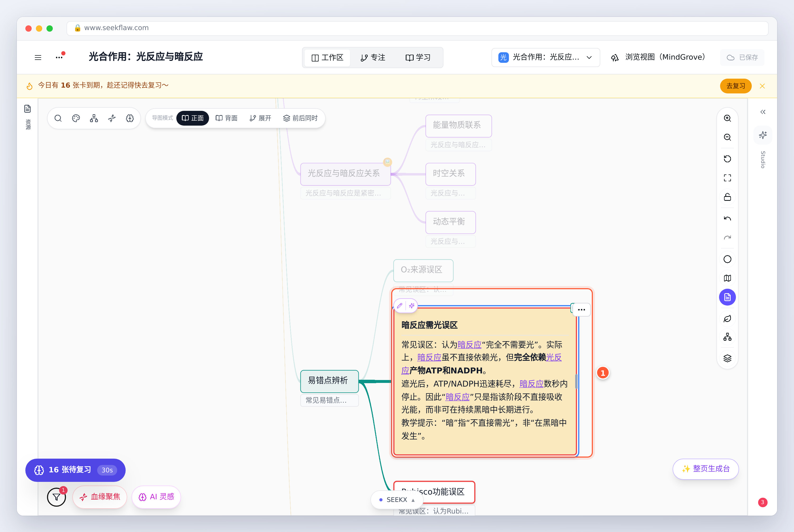Open the color palette theme tool
794x532 pixels.
click(x=76, y=118)
